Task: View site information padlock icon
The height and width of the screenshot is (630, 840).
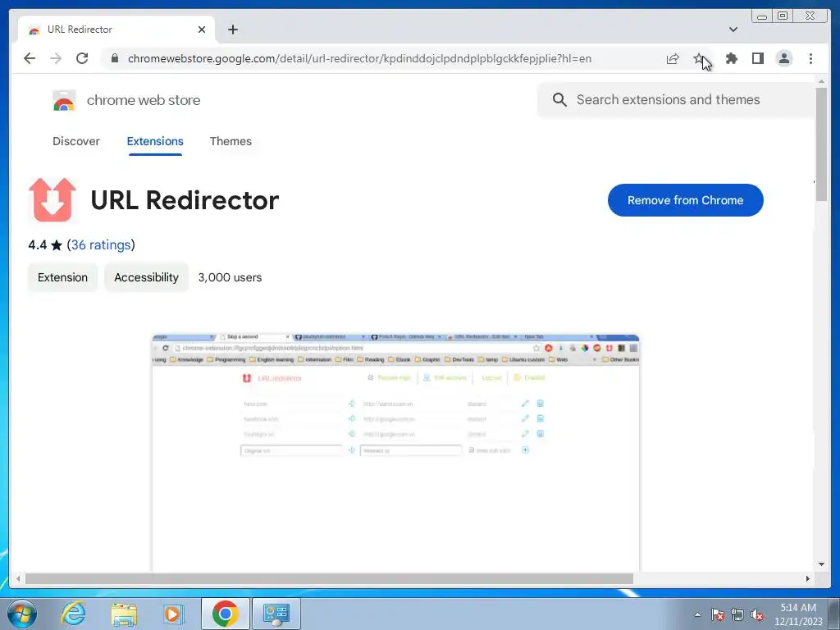Action: (x=115, y=58)
